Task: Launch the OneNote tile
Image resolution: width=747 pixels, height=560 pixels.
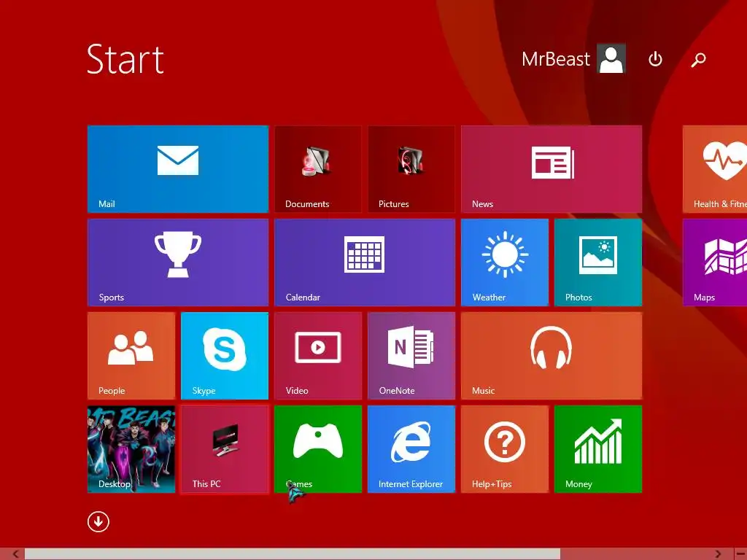Action: click(411, 356)
